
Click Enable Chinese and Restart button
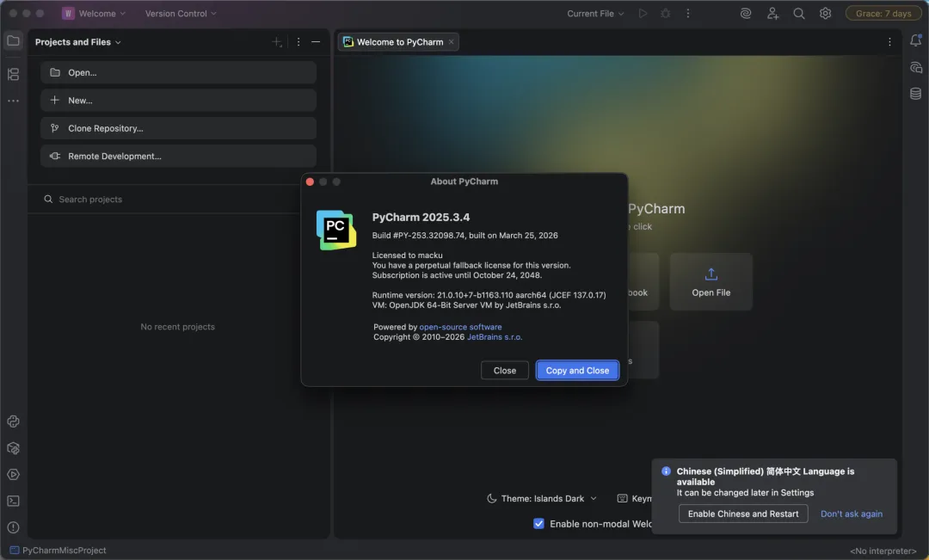point(743,514)
